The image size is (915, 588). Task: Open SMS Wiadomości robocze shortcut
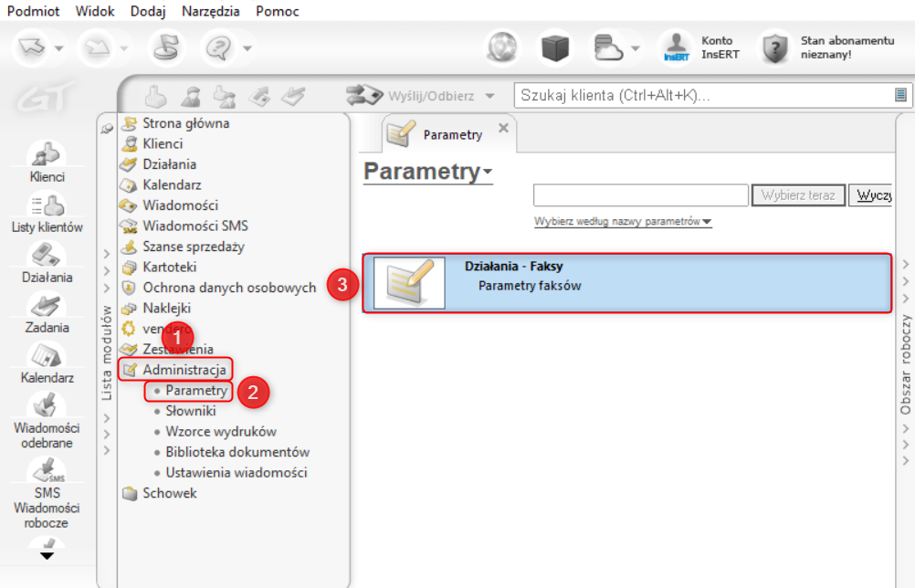[47, 493]
